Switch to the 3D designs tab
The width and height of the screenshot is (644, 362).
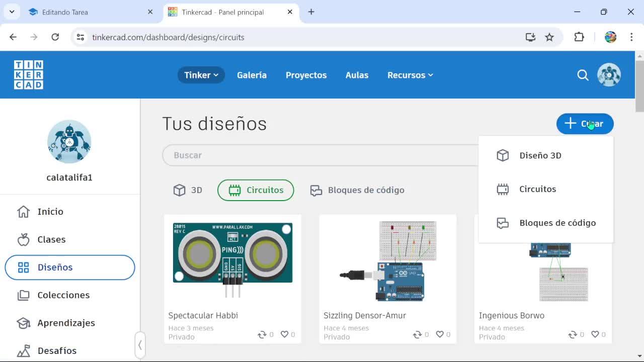click(188, 190)
